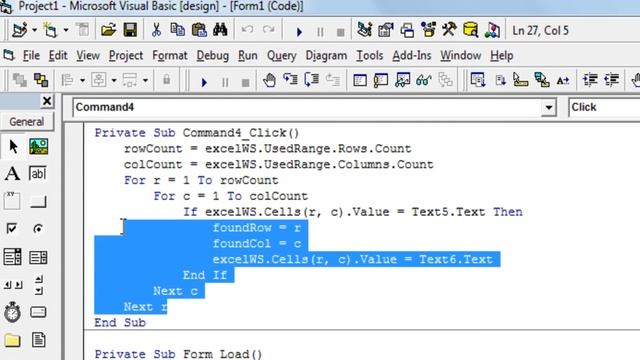Click the Copy toolbar icon

pyautogui.click(x=178, y=30)
